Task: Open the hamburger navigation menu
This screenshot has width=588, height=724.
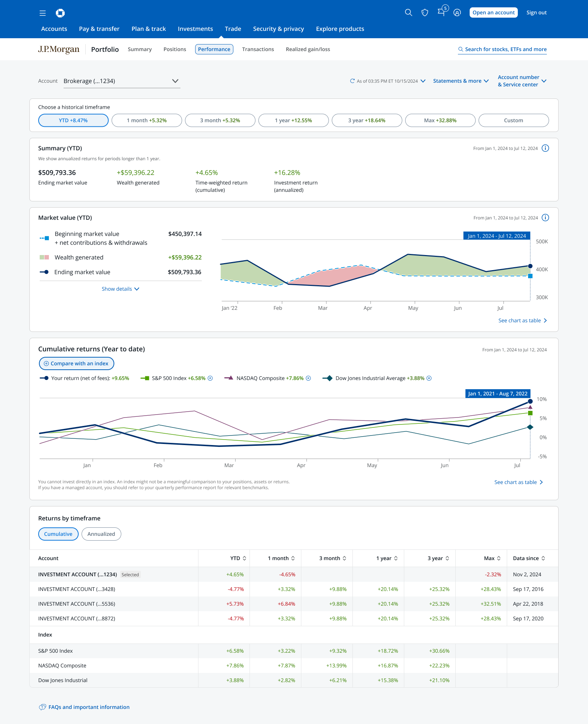Action: click(x=43, y=13)
